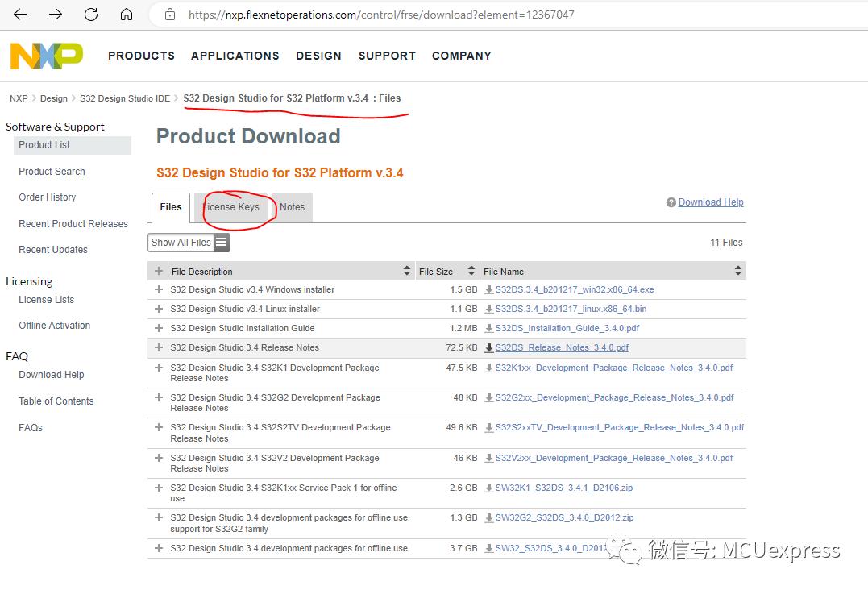This screenshot has height=590, width=868.
Task: Expand the Windows installer row details
Action: point(159,289)
